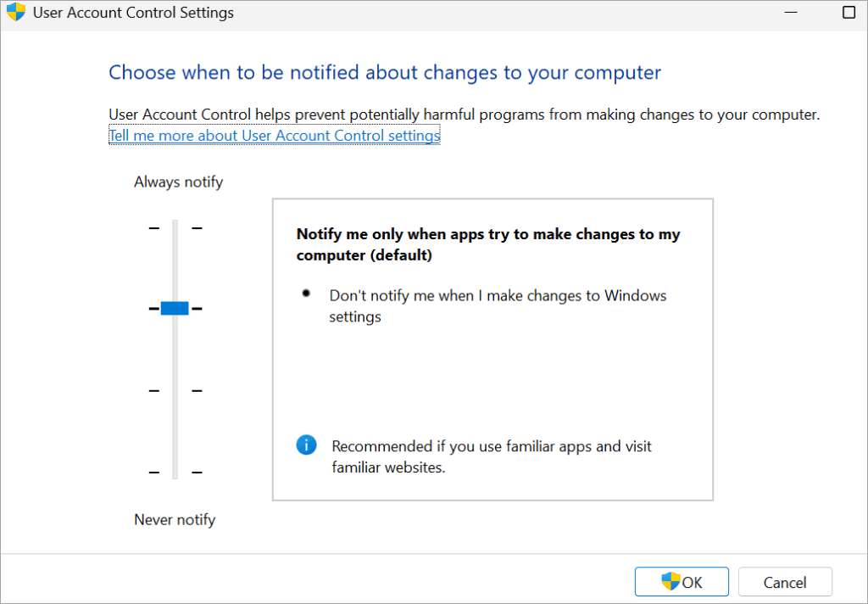Viewport: 868px width, 604px height.
Task: Click the minimize icon in the title bar
Action: [x=791, y=12]
